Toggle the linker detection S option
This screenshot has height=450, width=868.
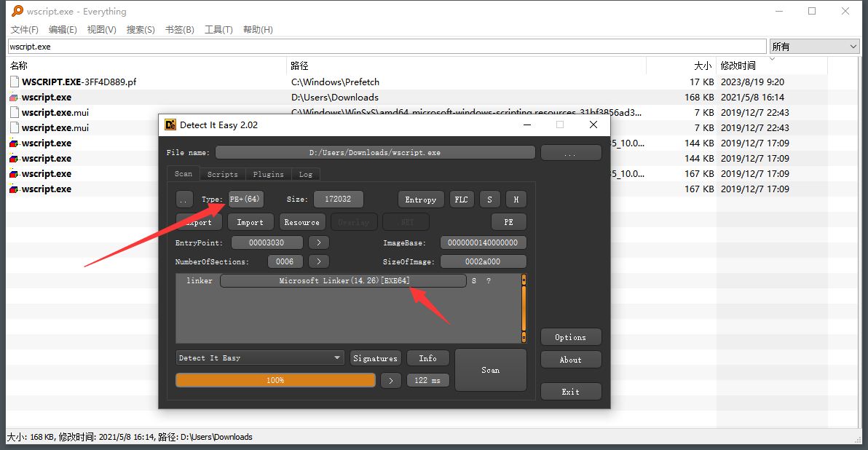point(473,280)
